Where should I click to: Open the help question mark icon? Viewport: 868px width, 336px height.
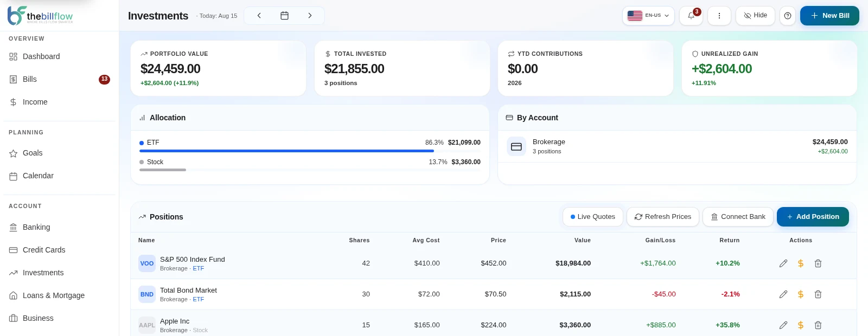click(788, 16)
